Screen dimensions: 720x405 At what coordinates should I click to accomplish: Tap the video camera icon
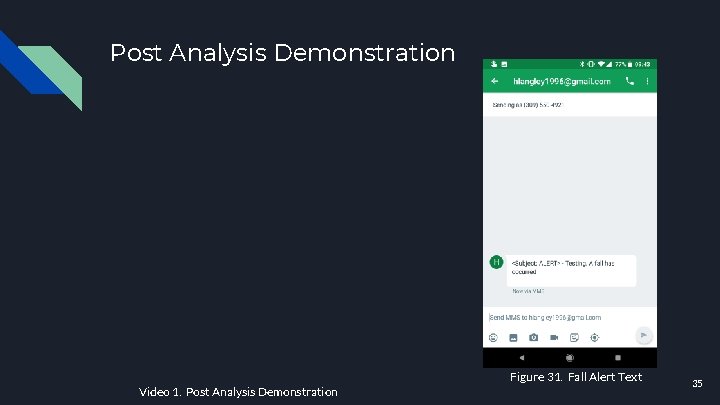pos(554,338)
